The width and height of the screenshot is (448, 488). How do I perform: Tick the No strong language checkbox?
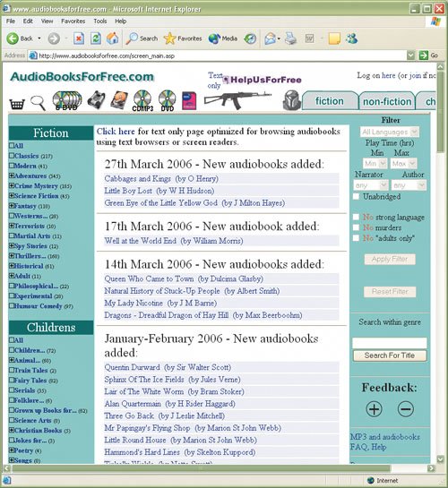click(356, 217)
